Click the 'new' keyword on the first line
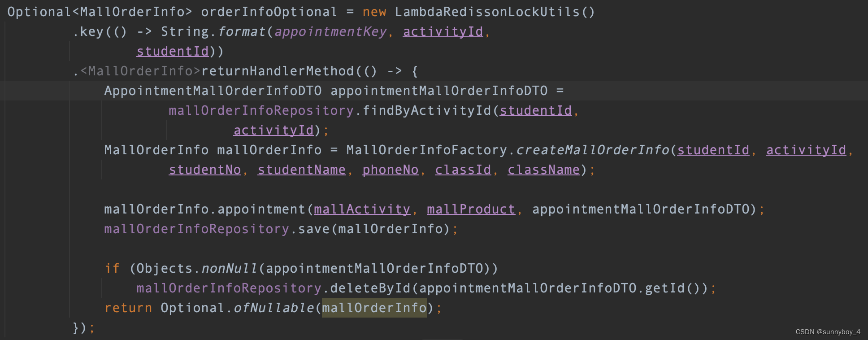Image resolution: width=868 pixels, height=340 pixels. click(x=374, y=12)
